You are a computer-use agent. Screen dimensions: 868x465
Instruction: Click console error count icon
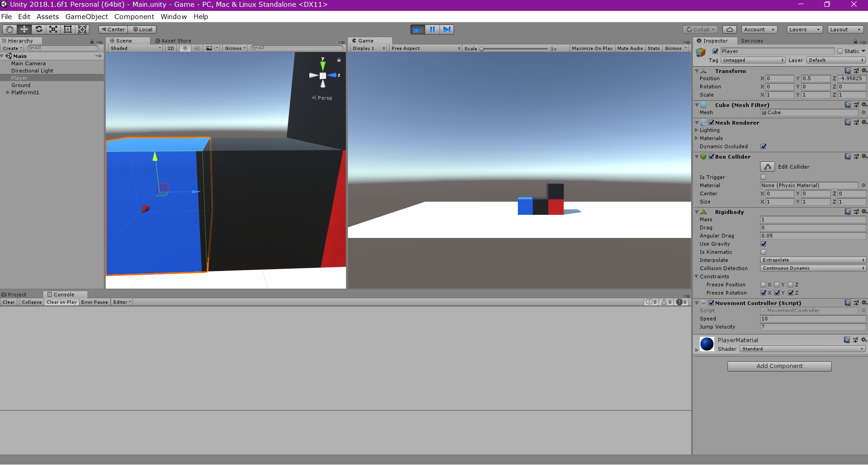click(682, 302)
